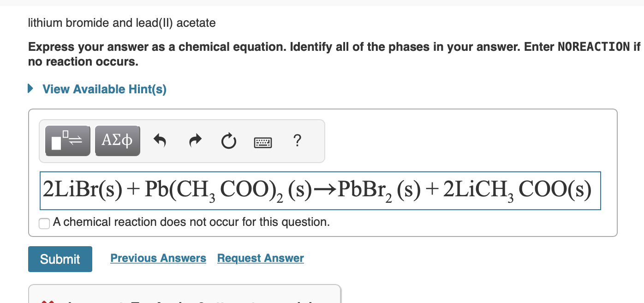Open the equation templates button
The image size is (644, 303).
point(67,141)
